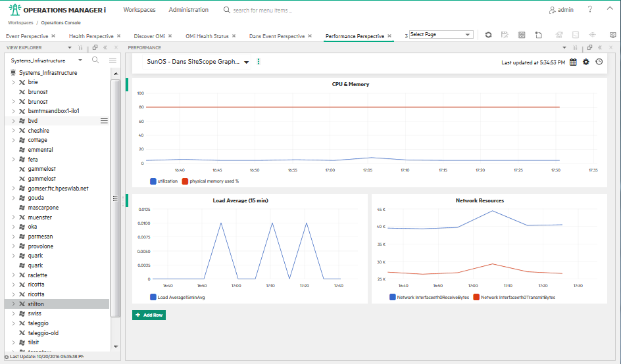
Task: Switch to the Dans Event Perspective tab
Action: pyautogui.click(x=277, y=36)
